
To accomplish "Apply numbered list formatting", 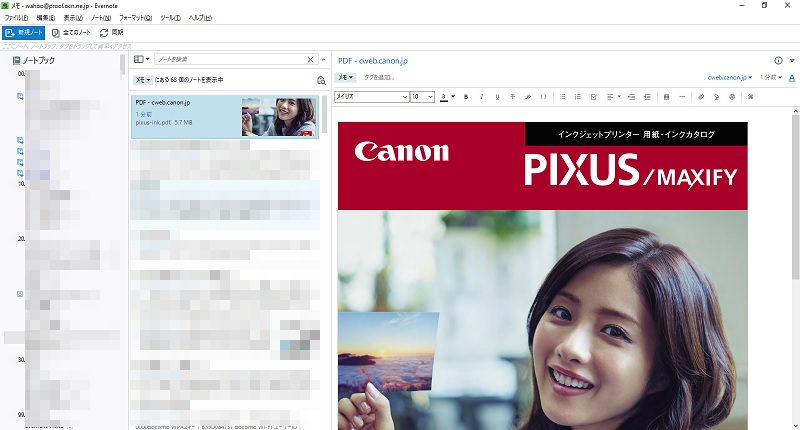I will (x=578, y=97).
